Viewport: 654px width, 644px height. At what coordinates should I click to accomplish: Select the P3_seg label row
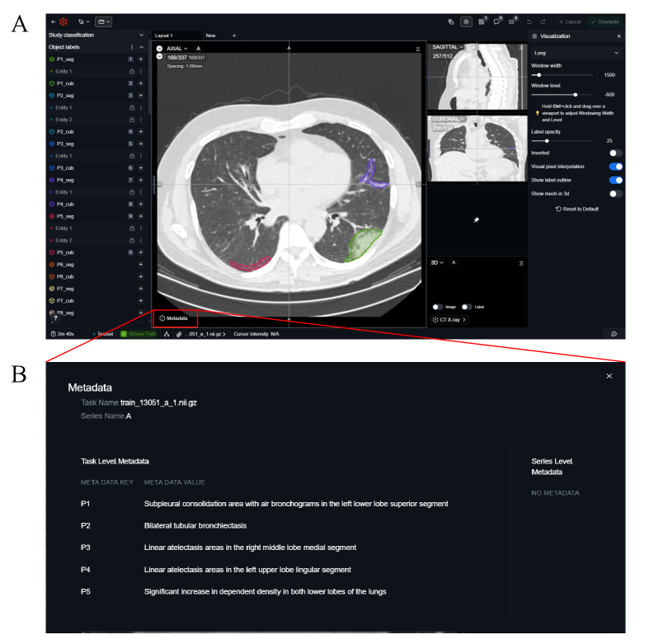tap(96, 144)
